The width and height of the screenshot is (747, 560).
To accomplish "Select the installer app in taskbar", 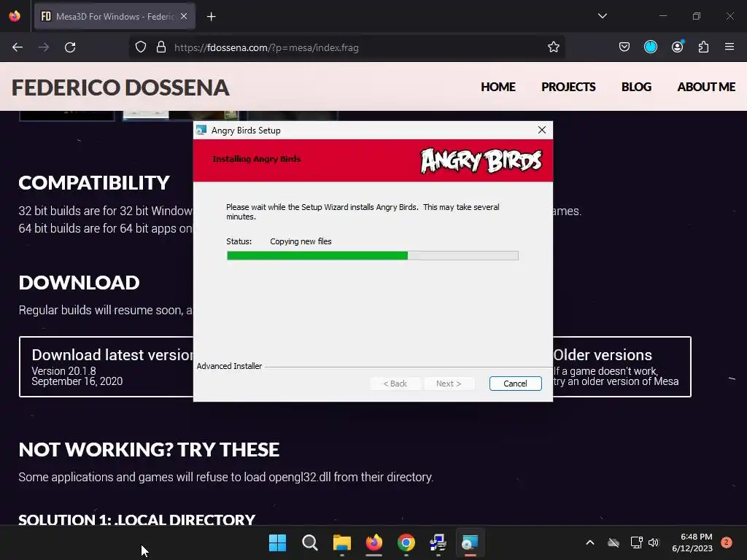I will 471,542.
